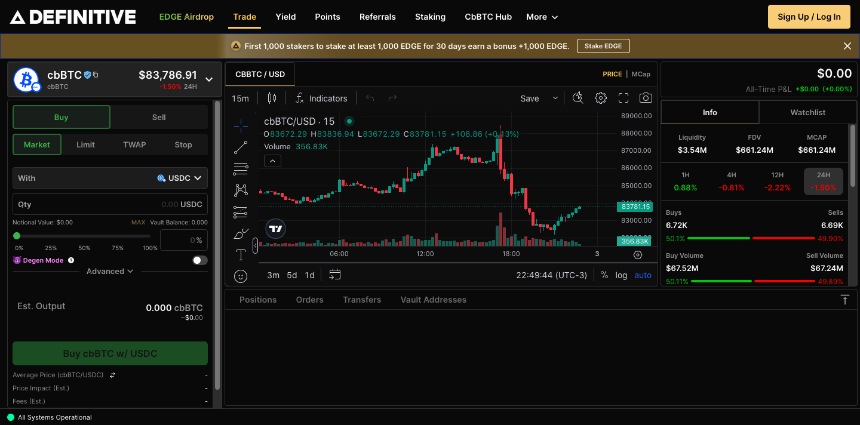Toggle auto scale on chart
The width and height of the screenshot is (860, 425).
(643, 275)
